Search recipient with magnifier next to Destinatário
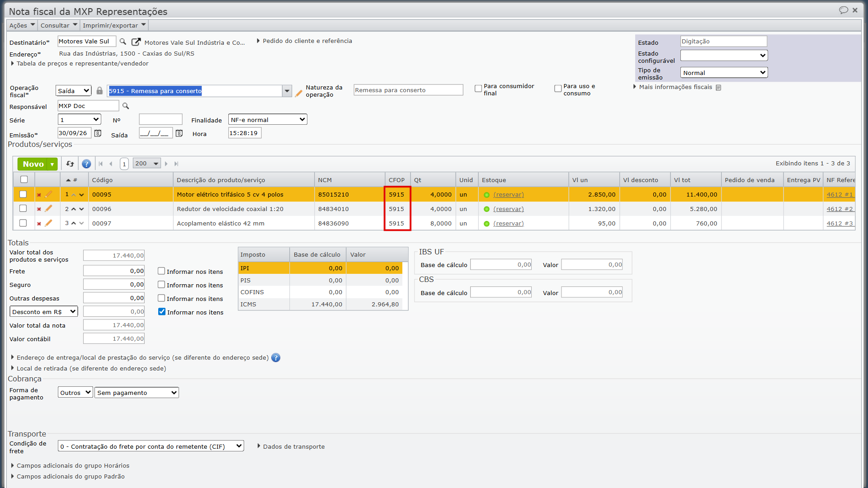Screen dimensions: 868x488 [123, 42]
